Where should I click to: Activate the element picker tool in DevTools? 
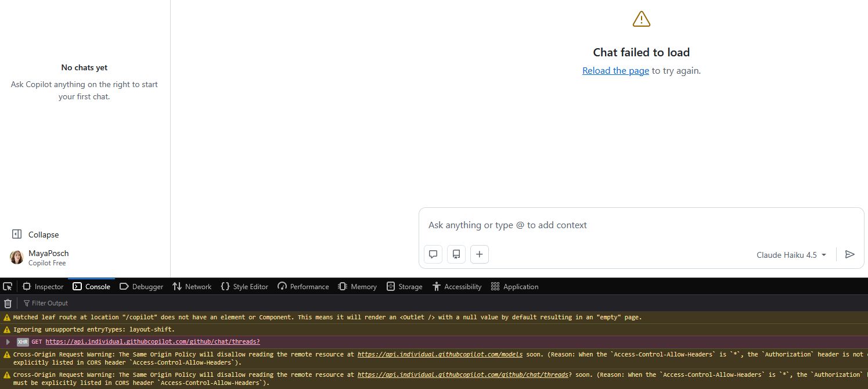[8, 286]
